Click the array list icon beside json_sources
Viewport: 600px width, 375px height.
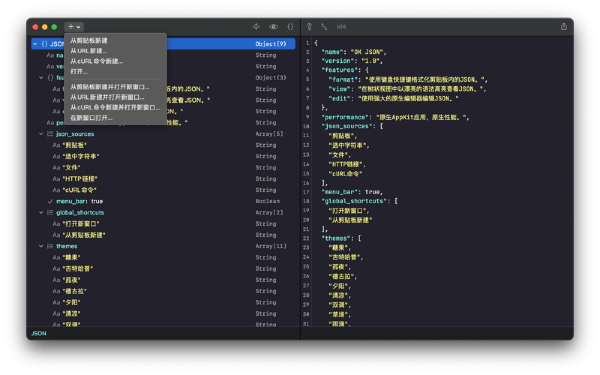pos(50,134)
